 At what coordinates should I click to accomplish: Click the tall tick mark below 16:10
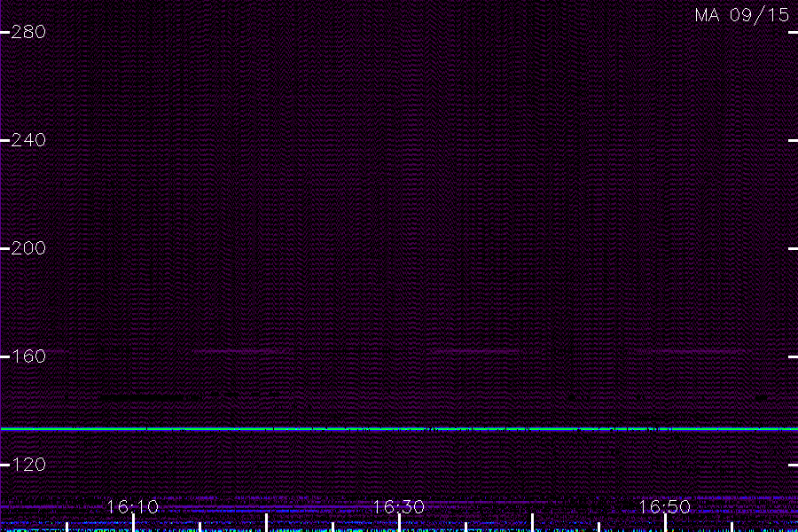(133, 523)
